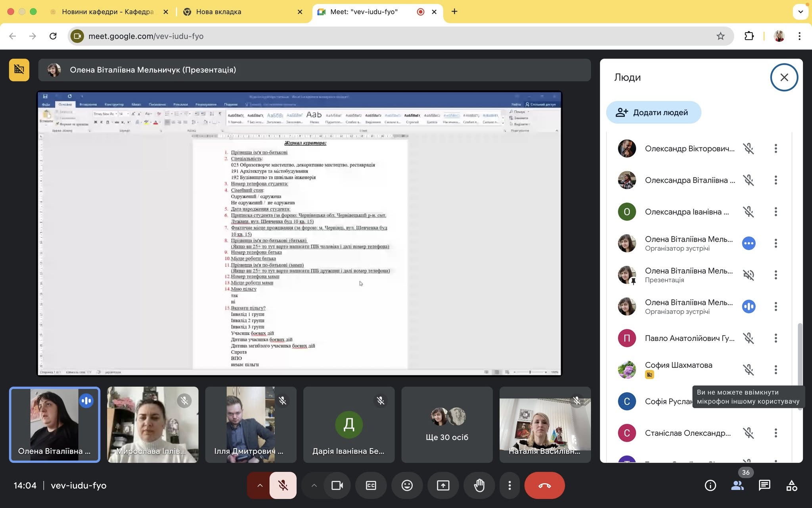Click the blue three-dots status icon on Олена's row
Viewport: 812px width, 508px height.
748,243
